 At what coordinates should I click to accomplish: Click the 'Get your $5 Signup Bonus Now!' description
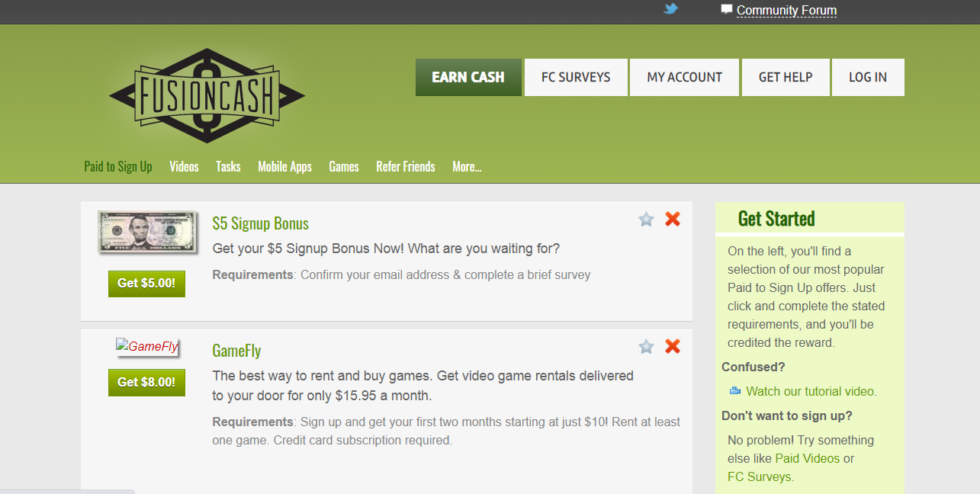386,249
